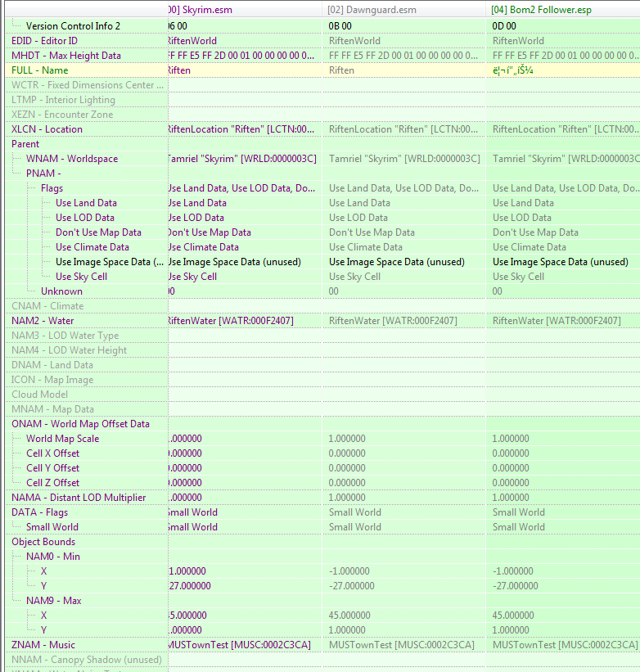Select the Cloud Model row label
This screenshot has height=672, width=640.
click(39, 395)
